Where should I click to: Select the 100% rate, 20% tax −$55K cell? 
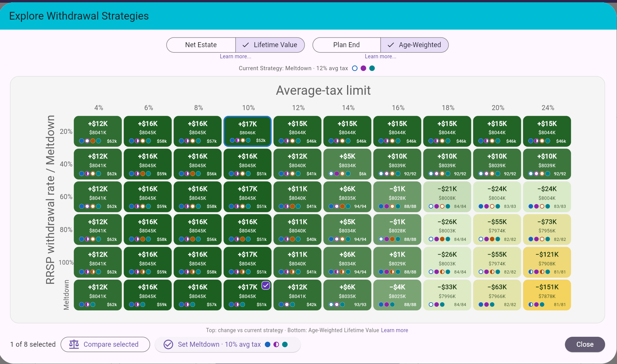pos(497,262)
